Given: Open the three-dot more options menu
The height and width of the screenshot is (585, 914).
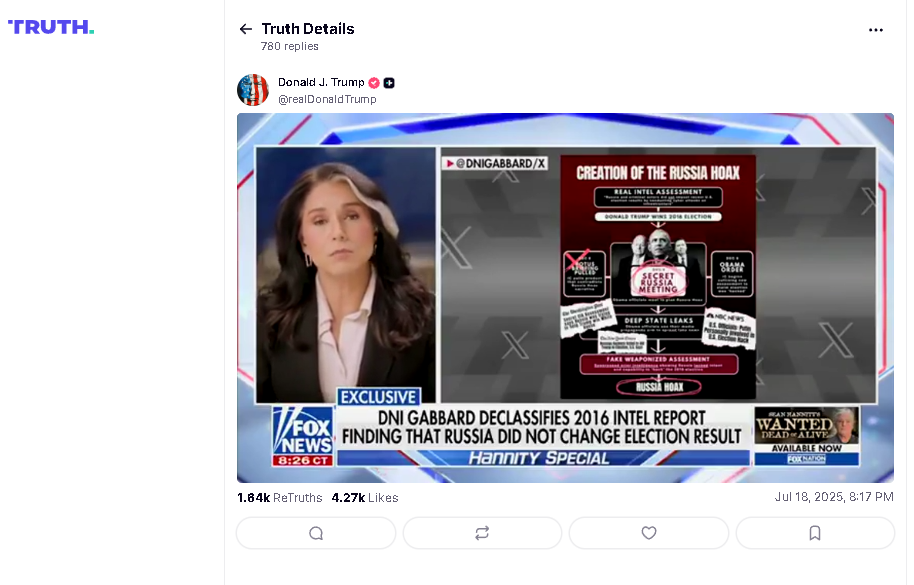Looking at the screenshot, I should [x=876, y=30].
